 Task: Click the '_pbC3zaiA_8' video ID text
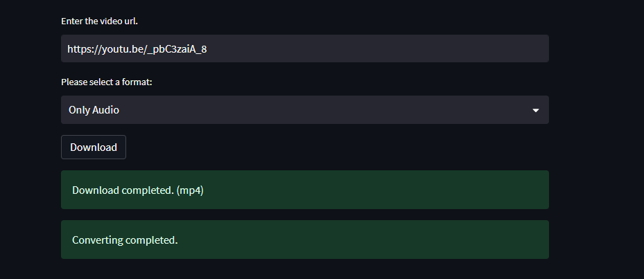point(175,50)
